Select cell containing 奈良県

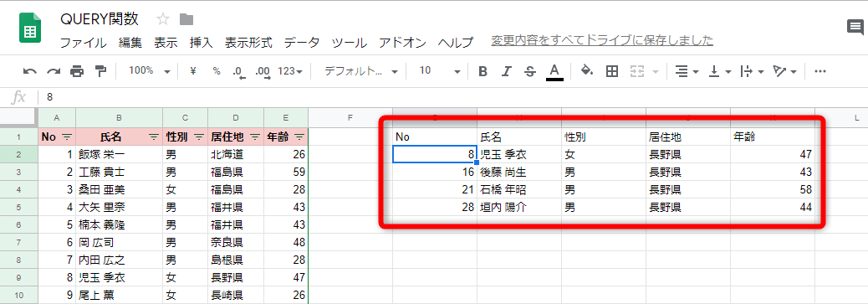click(x=236, y=242)
